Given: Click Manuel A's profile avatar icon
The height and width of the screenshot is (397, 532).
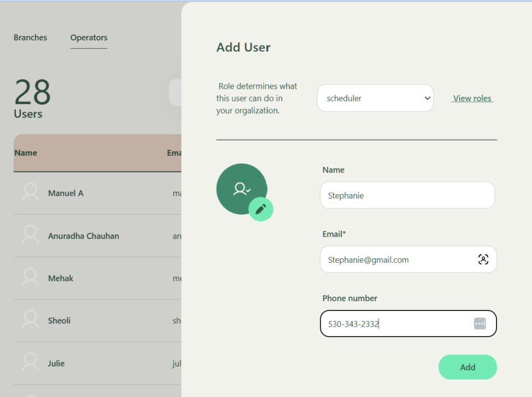Looking at the screenshot, I should coord(30,193).
